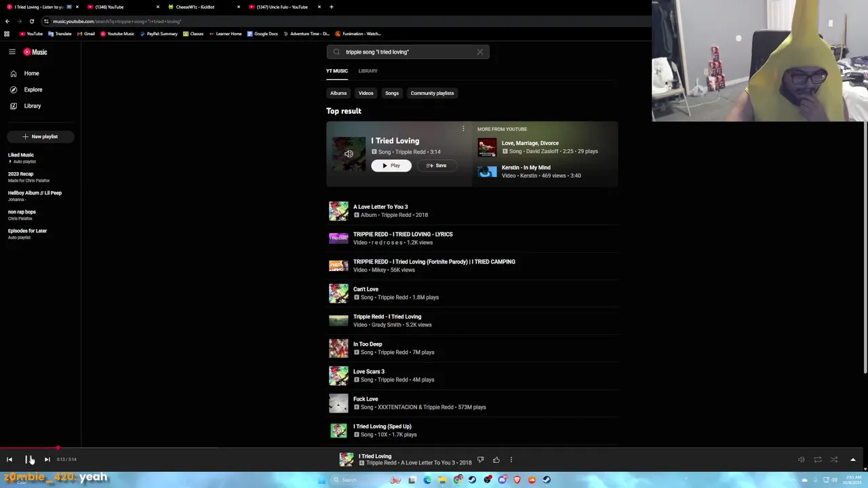Open player bar more actions menu

511,460
